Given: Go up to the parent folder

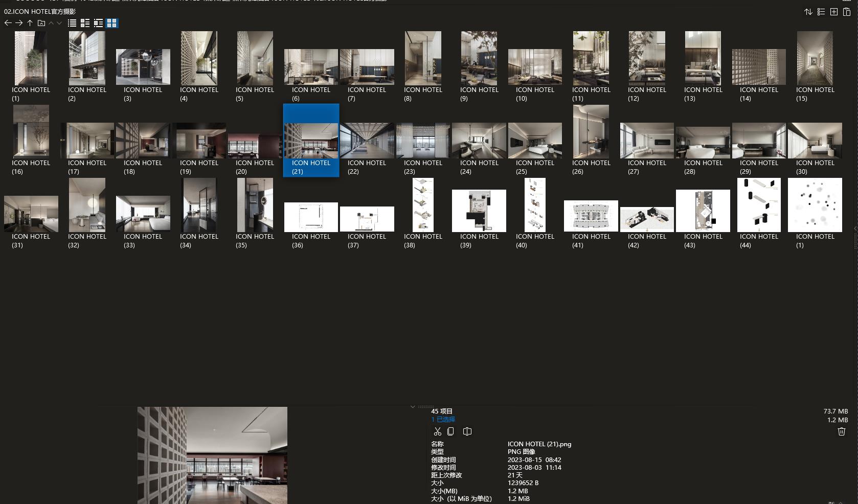Looking at the screenshot, I should coord(30,23).
